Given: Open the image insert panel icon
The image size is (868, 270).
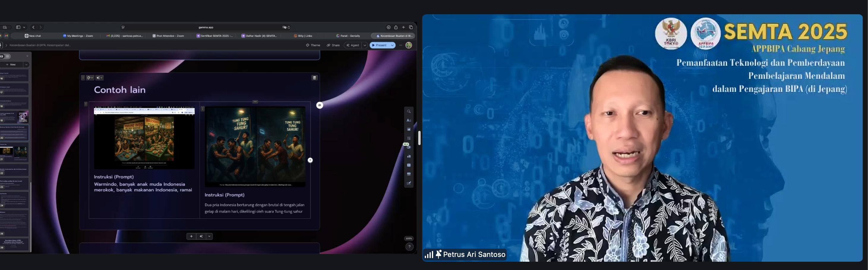Looking at the screenshot, I should (409, 129).
